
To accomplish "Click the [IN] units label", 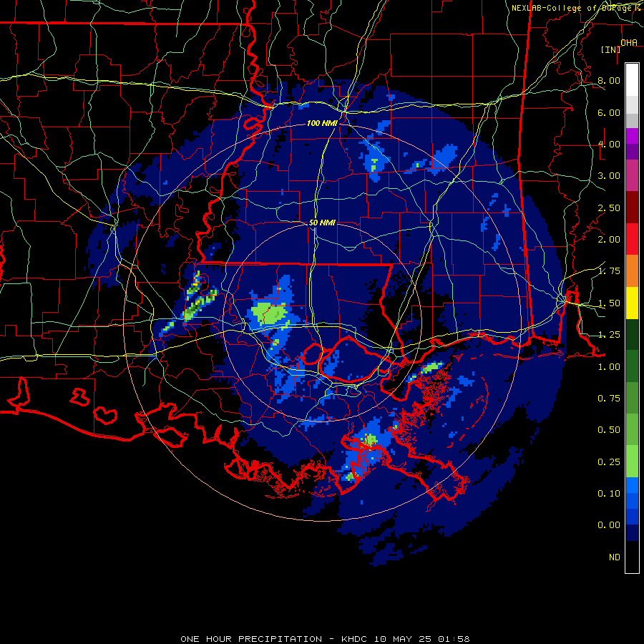I will (611, 49).
